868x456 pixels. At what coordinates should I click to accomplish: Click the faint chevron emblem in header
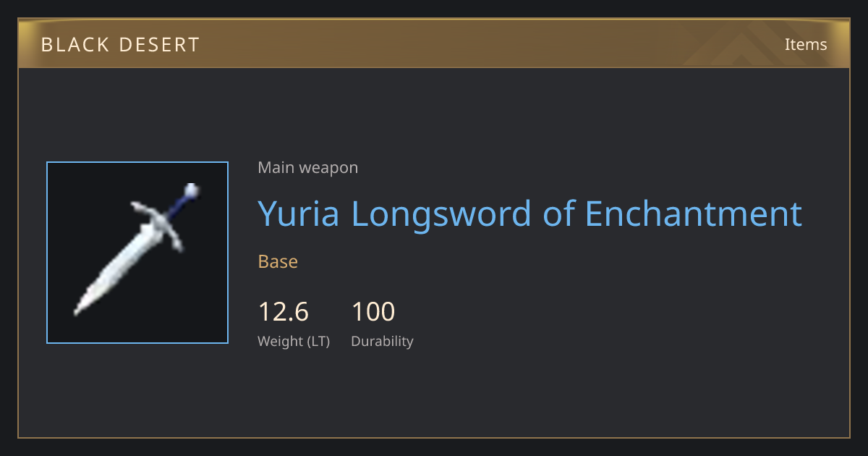pyautogui.click(x=747, y=45)
